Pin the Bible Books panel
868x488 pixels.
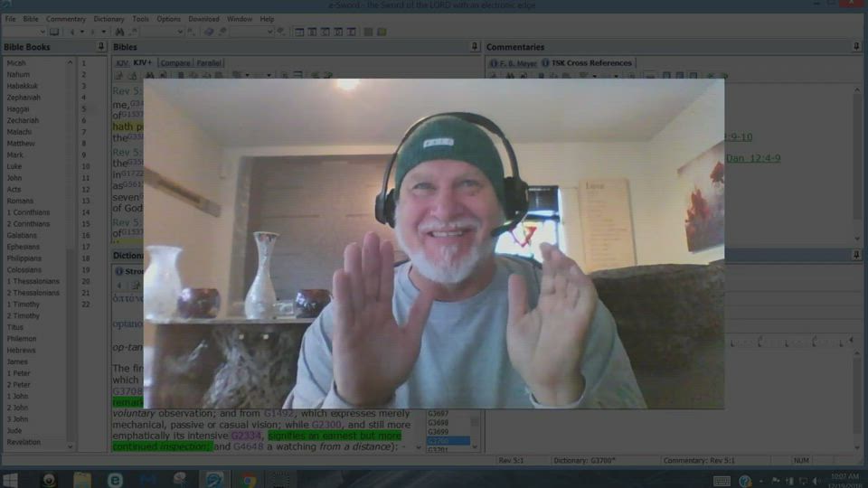pyautogui.click(x=101, y=47)
